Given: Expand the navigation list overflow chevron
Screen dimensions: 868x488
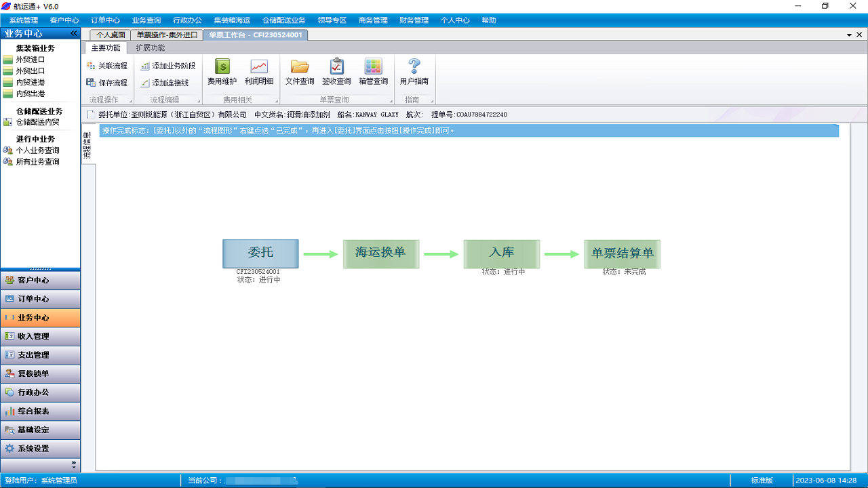Looking at the screenshot, I should pos(74,464).
